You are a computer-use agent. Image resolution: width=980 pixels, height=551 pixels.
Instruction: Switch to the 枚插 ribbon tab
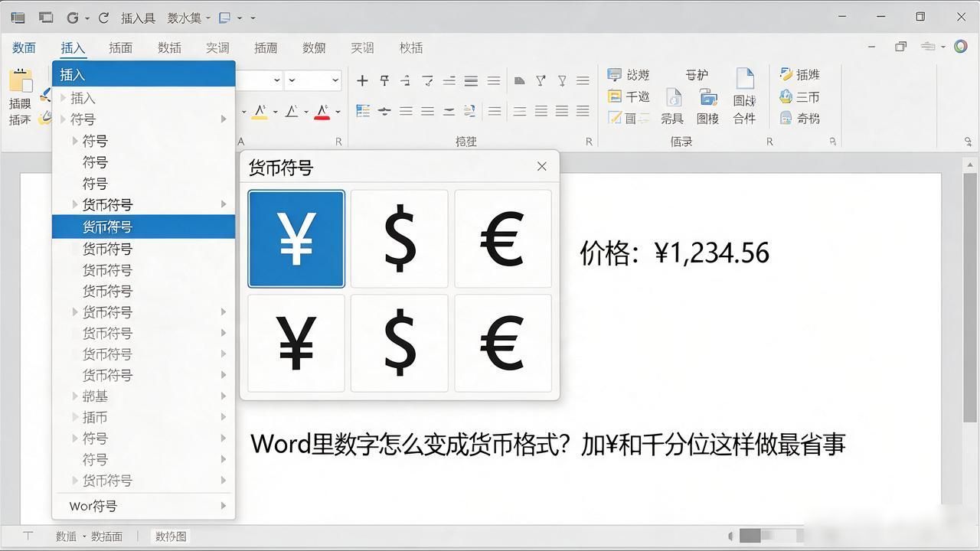tap(410, 47)
